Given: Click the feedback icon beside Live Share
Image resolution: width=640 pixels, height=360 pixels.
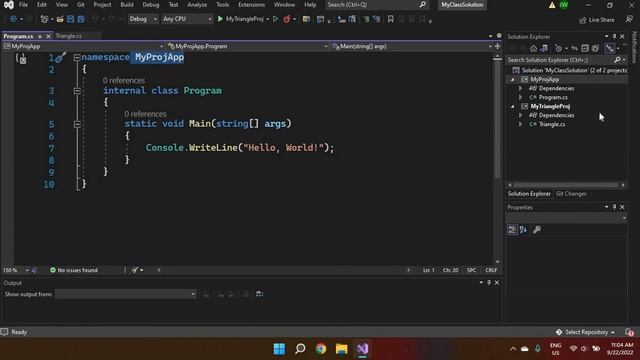Looking at the screenshot, I should point(629,19).
